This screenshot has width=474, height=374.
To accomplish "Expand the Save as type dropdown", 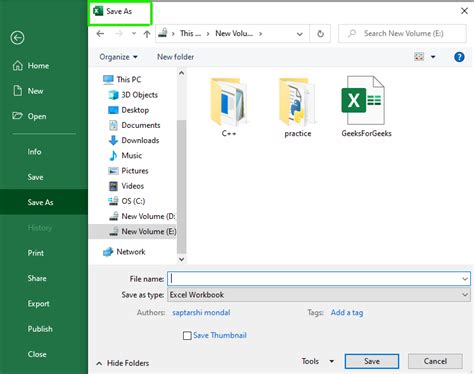I will (465, 295).
